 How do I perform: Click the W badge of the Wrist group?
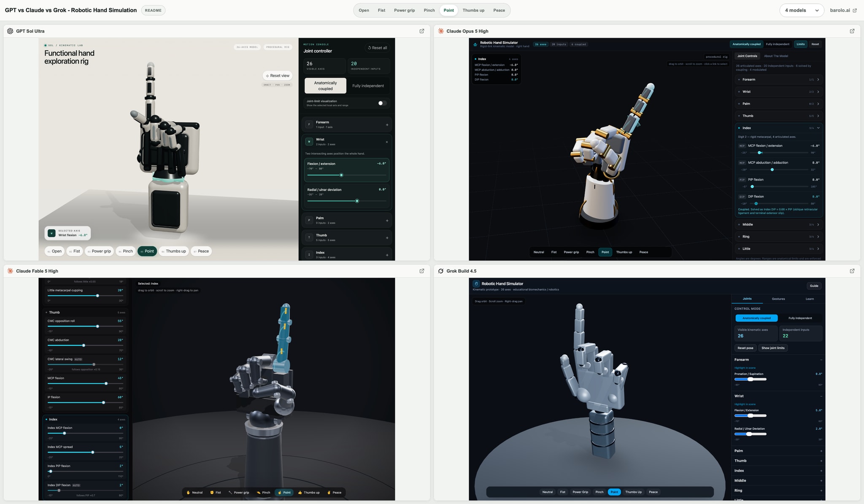[x=309, y=142]
